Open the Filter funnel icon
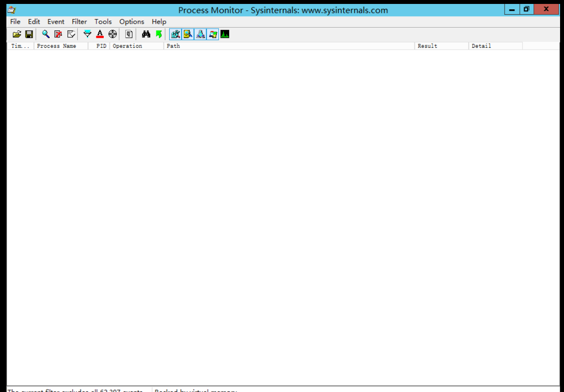This screenshot has width=564, height=392. 88,34
